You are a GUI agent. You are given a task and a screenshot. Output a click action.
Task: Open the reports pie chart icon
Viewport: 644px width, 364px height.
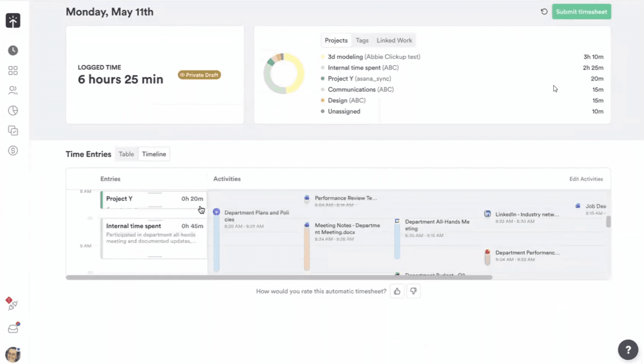point(13,110)
